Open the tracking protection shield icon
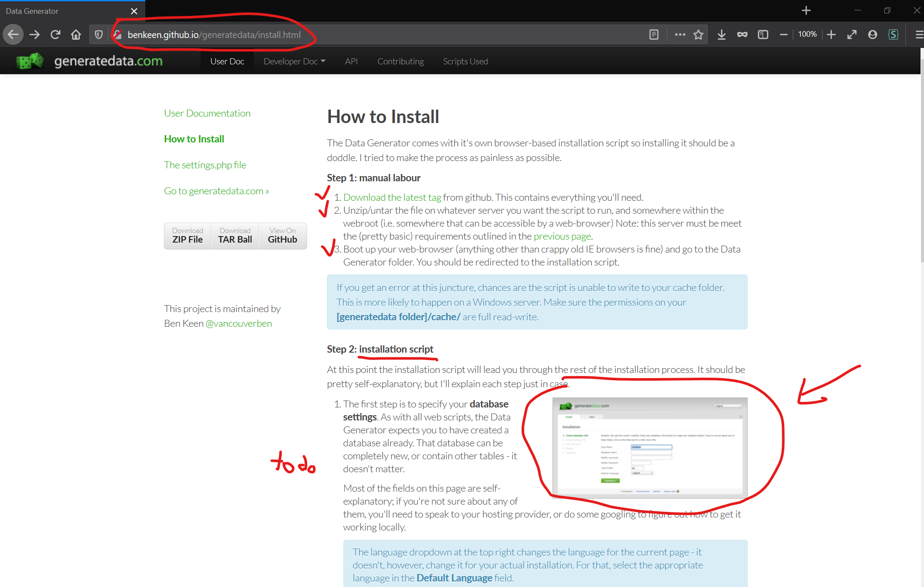This screenshot has width=924, height=587. click(99, 35)
